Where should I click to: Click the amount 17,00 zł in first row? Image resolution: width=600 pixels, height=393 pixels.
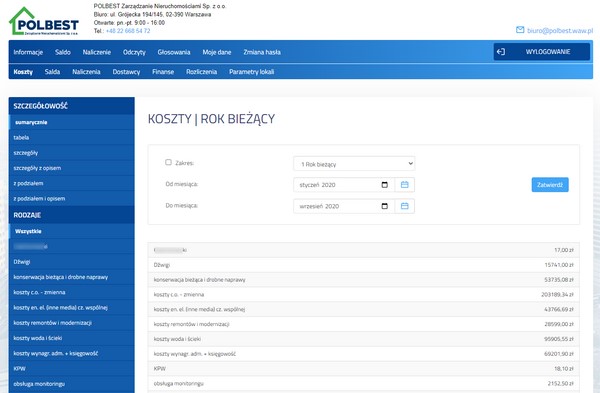pos(564,250)
